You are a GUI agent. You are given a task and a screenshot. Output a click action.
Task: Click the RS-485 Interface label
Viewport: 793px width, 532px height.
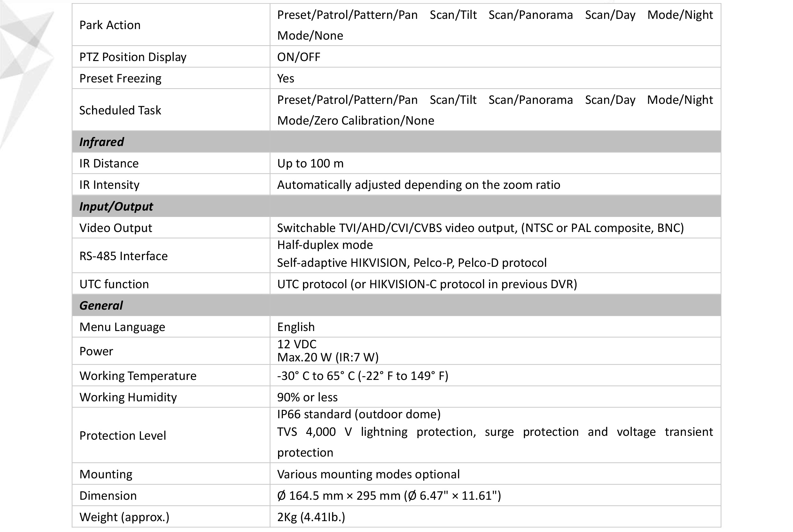[123, 256]
